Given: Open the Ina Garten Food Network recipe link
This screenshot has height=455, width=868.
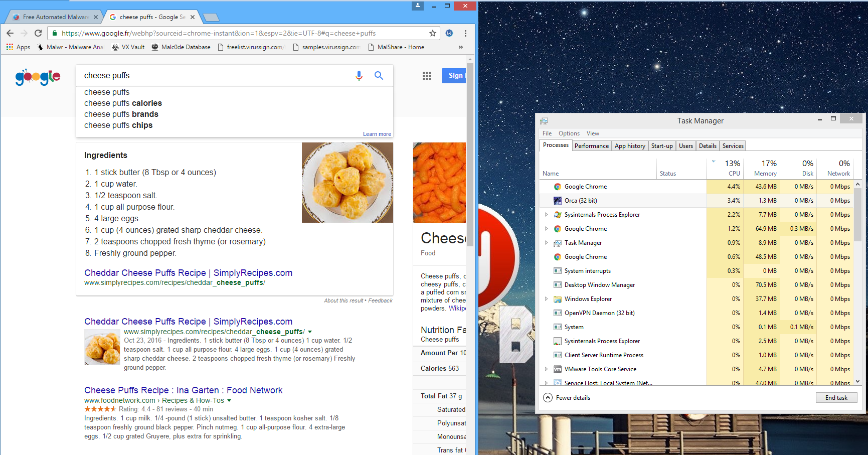Looking at the screenshot, I should click(183, 390).
